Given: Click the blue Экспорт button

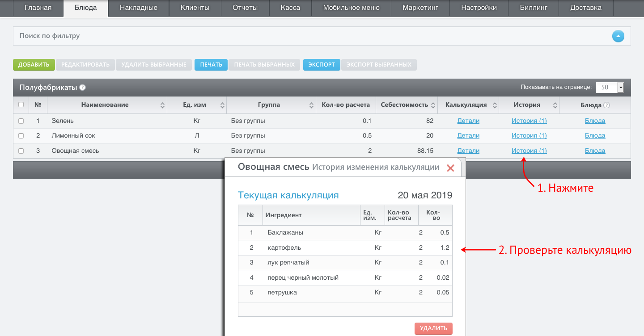Looking at the screenshot, I should 322,65.
